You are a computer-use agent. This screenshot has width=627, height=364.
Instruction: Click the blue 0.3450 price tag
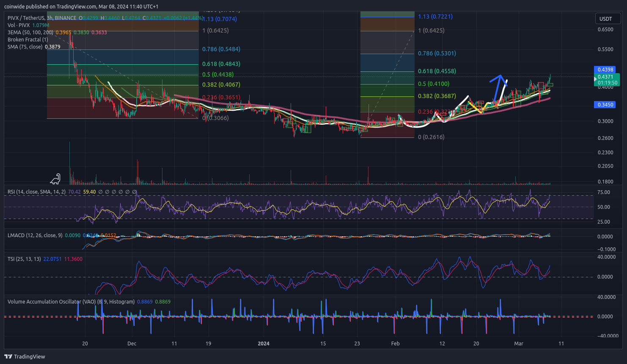tap(605, 105)
